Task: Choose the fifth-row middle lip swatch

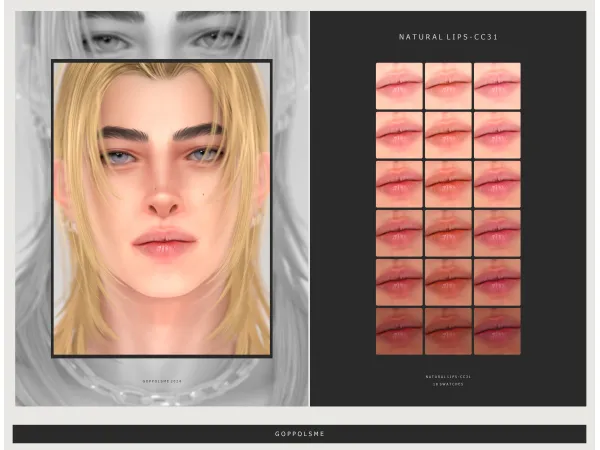Action: point(448,282)
